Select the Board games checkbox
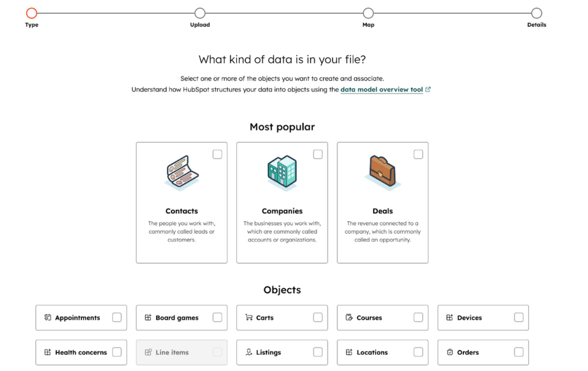This screenshot has width=588, height=371. 217,317
